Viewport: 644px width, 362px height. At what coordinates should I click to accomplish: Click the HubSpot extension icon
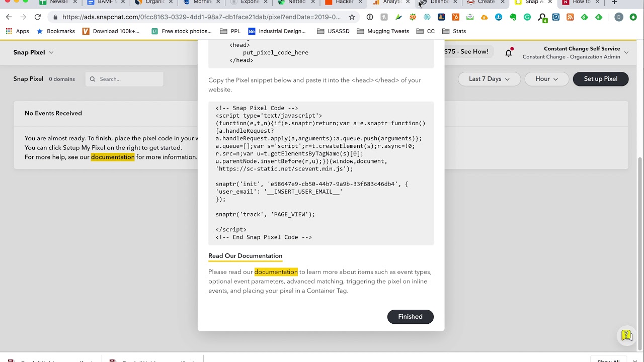point(455,17)
